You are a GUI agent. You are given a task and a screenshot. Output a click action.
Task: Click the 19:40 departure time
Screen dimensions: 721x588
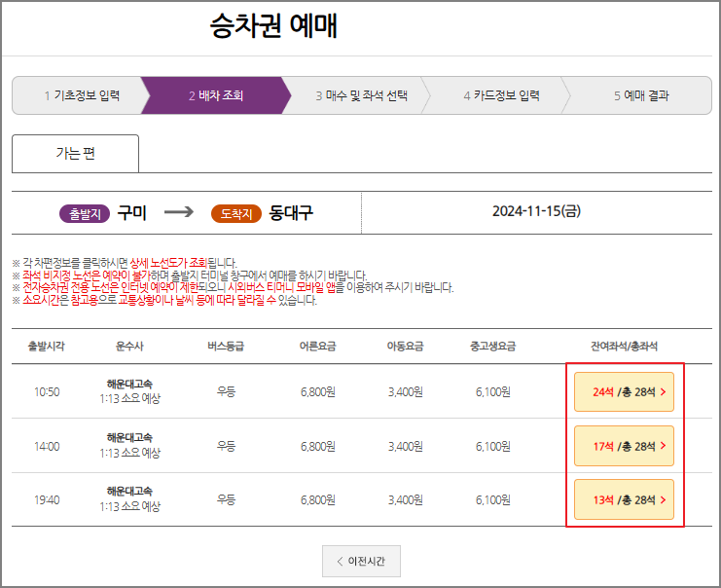47,500
